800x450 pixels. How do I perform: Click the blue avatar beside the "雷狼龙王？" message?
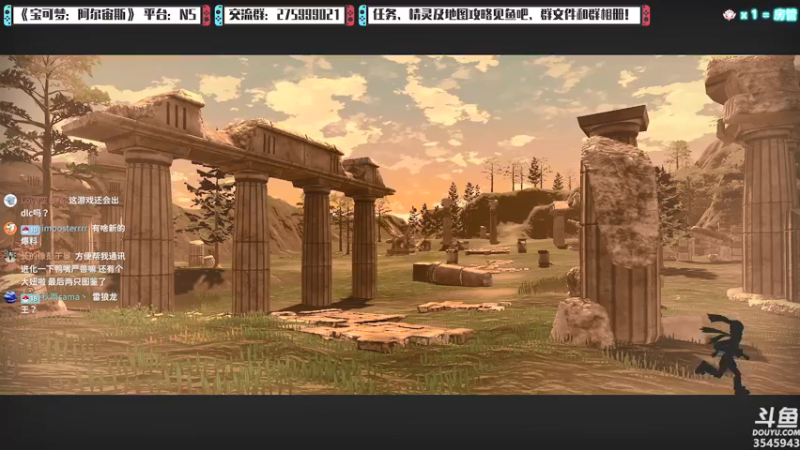point(10,296)
